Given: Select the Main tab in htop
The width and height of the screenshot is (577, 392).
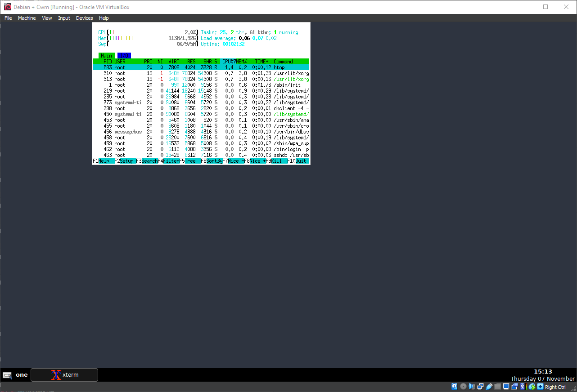Looking at the screenshot, I should pyautogui.click(x=106, y=56).
